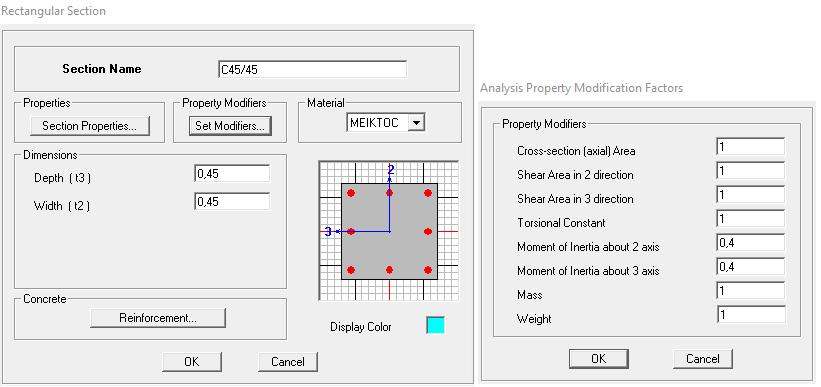This screenshot has width=821, height=387.
Task: Click the Depth (t3) input field
Action: tap(232, 174)
